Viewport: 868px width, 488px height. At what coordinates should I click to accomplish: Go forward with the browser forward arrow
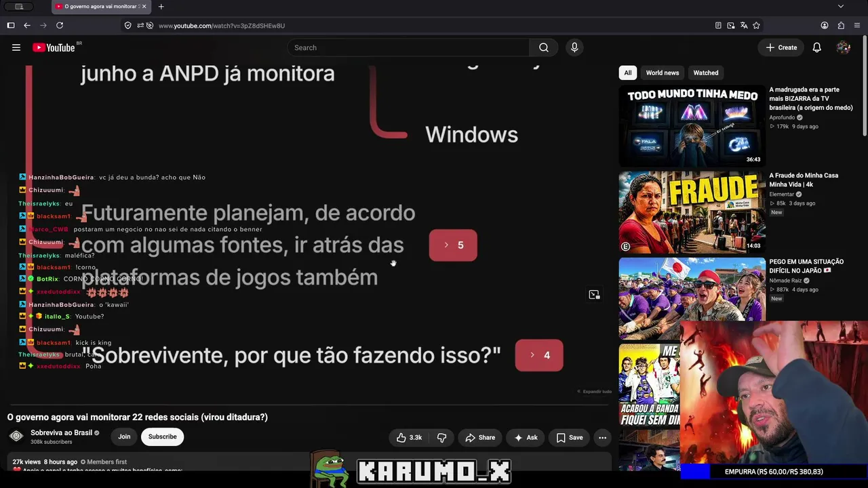coord(43,26)
